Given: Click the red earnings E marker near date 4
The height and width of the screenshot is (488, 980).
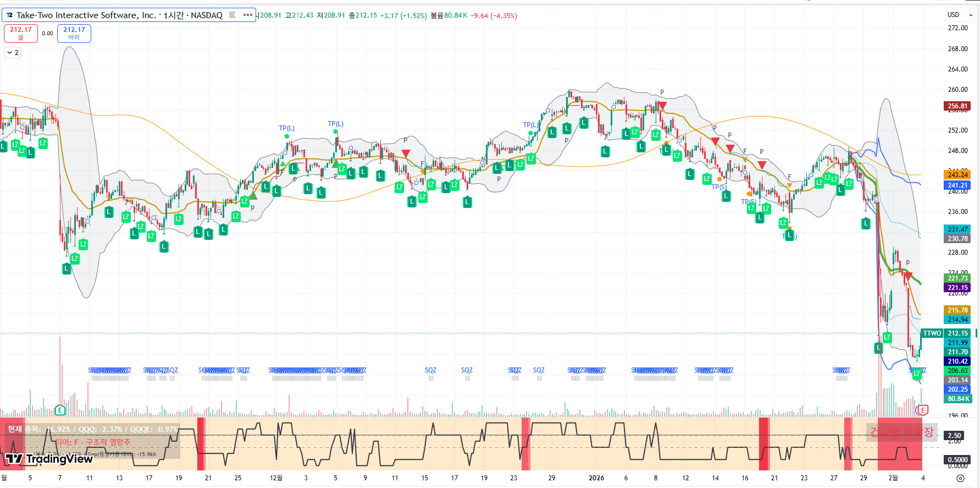Looking at the screenshot, I should point(922,410).
